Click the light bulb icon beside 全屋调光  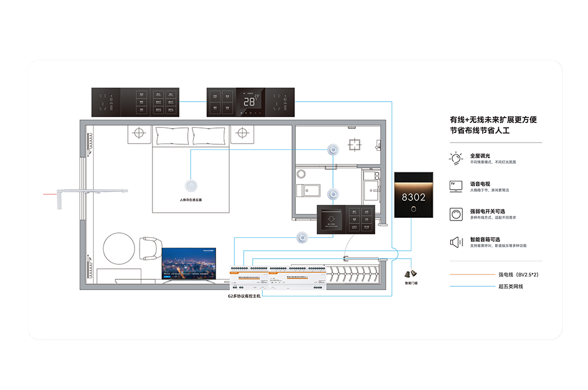pos(456,158)
